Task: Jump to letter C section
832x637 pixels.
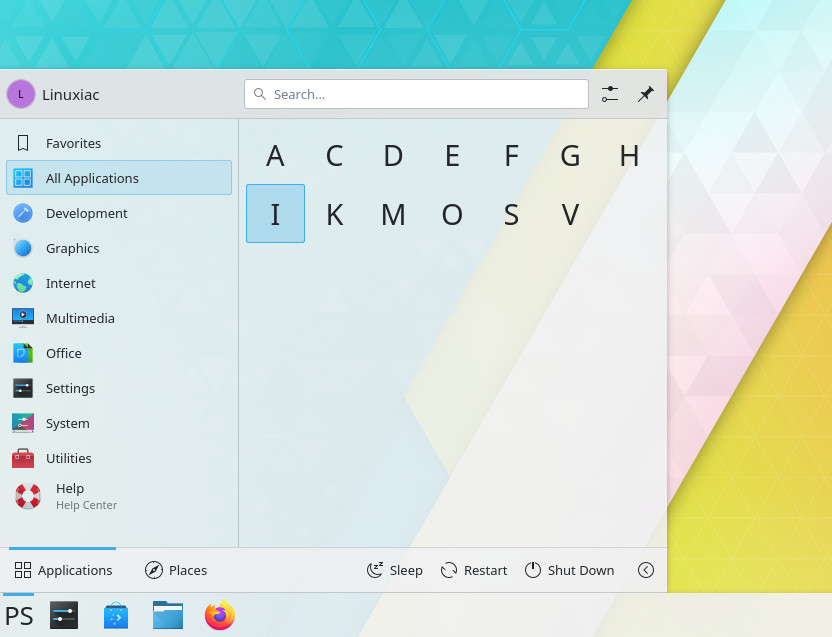Action: click(x=334, y=156)
